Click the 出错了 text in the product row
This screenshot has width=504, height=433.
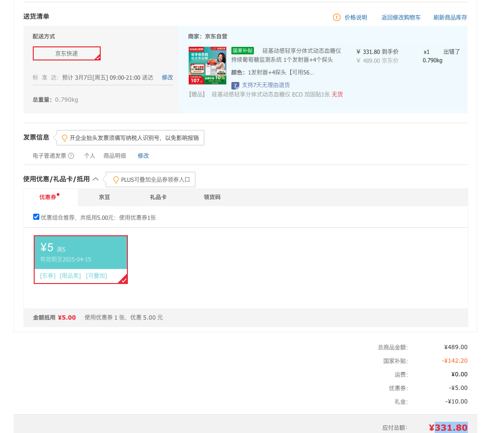click(452, 52)
